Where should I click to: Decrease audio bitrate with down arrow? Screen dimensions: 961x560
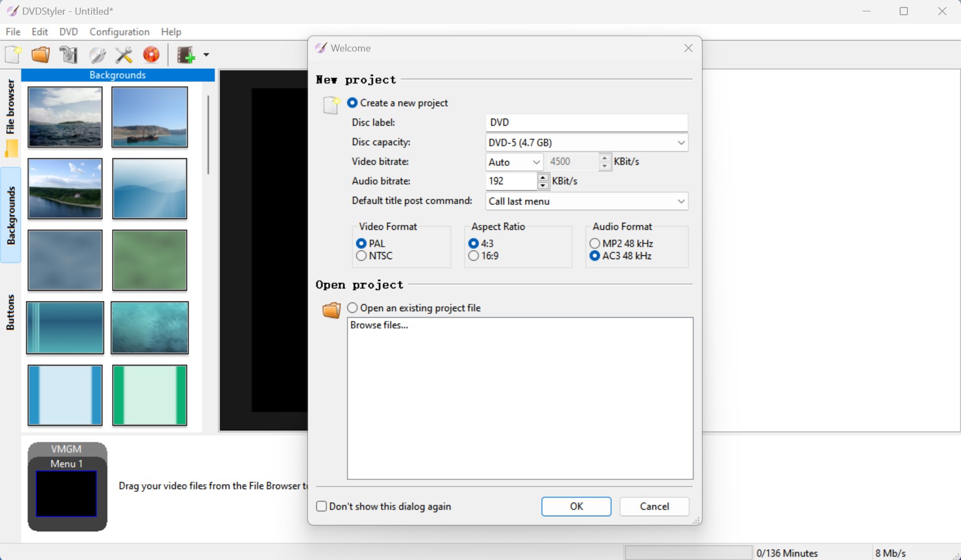[x=543, y=185]
